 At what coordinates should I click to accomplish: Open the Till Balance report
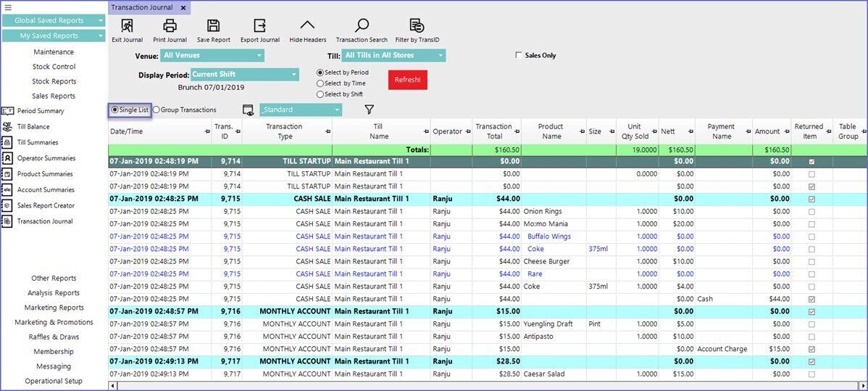point(33,127)
